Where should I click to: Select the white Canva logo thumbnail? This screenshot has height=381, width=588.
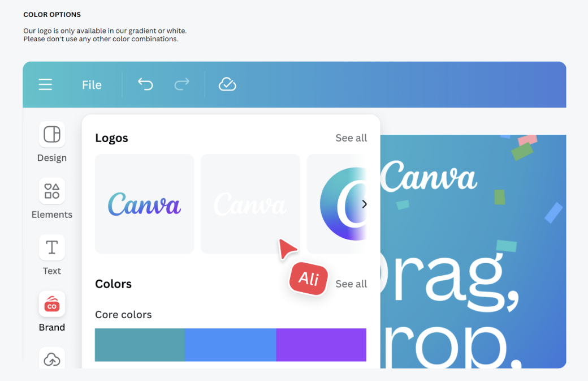(250, 203)
